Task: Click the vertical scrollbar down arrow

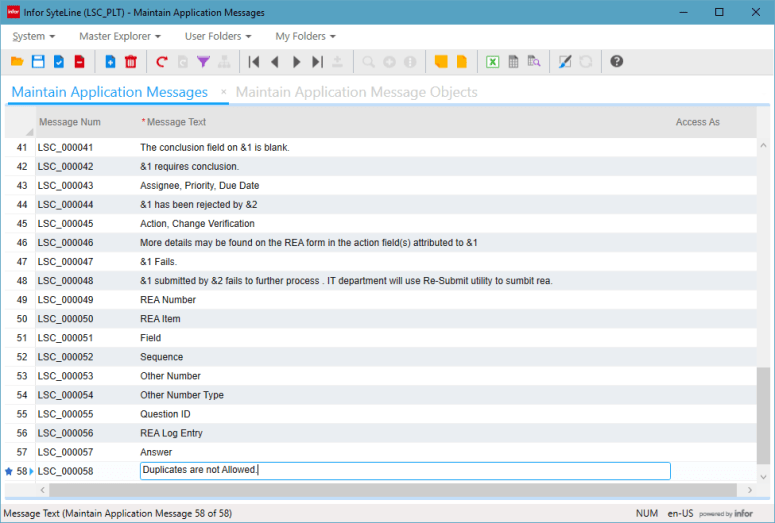Action: [763, 477]
